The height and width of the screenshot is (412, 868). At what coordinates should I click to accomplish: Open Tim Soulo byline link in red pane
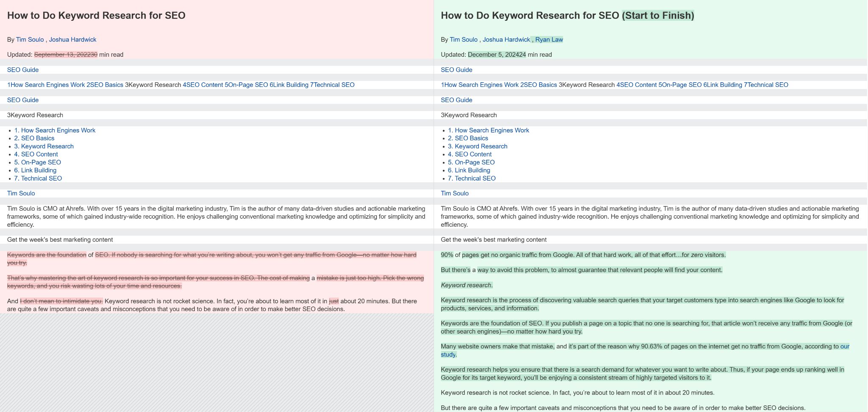30,39
